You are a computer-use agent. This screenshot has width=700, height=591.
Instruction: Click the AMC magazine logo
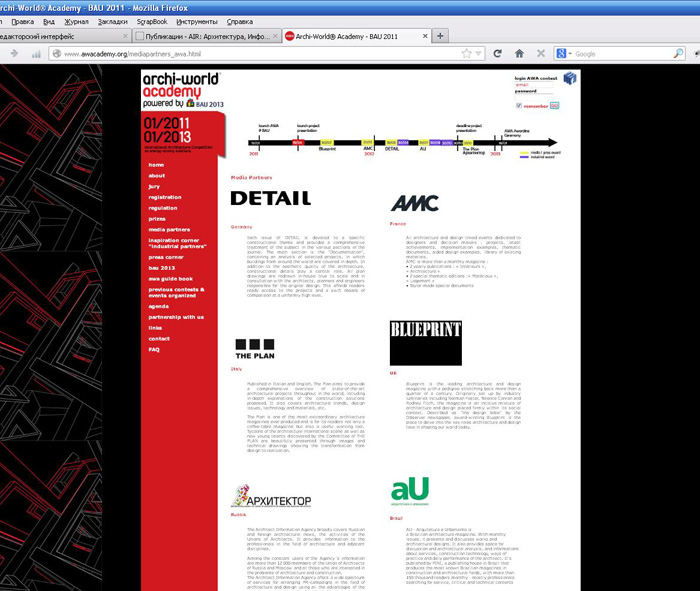(415, 203)
